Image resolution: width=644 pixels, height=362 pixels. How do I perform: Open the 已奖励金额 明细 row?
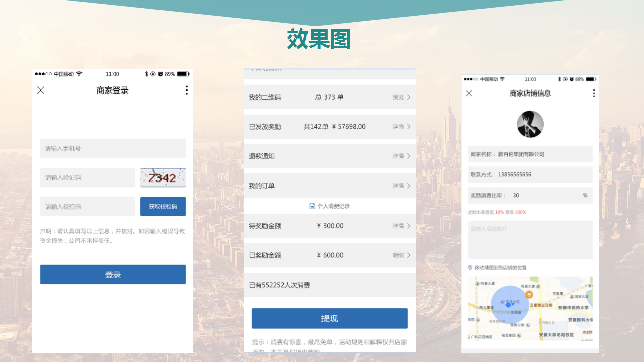(x=330, y=255)
